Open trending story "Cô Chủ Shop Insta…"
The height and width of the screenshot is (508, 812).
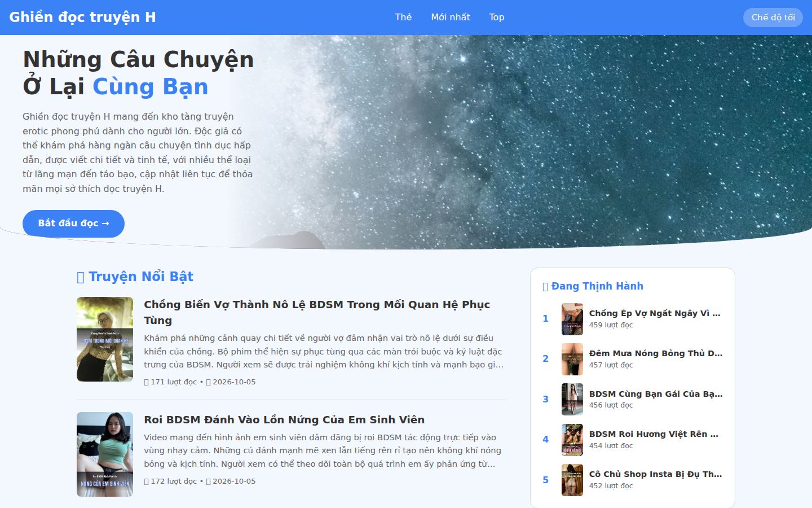coord(656,474)
